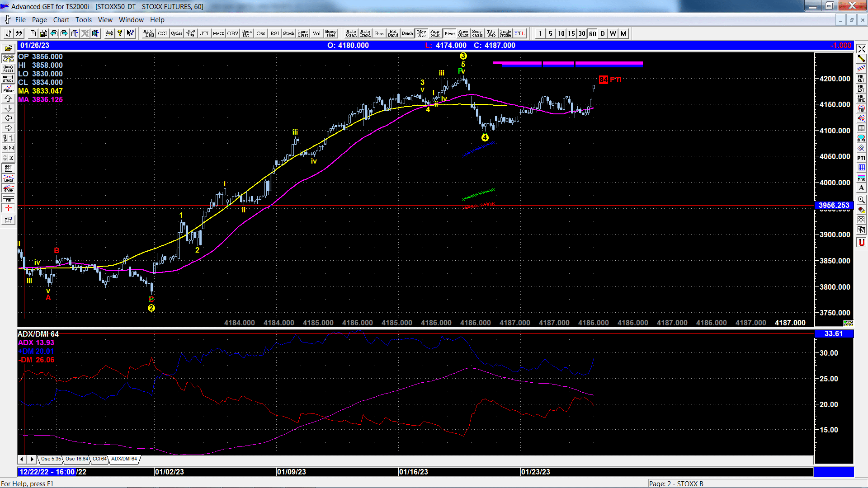Viewport: 868px width, 488px height.
Task: Select the pencil drawing tool
Action: point(861,58)
